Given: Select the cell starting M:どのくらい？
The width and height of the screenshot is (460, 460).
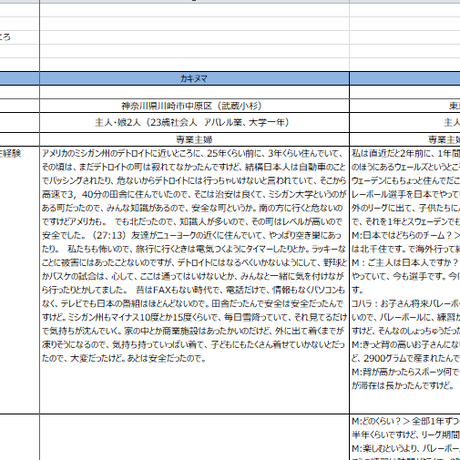Looking at the screenshot, I should pyautogui.click(x=405, y=437).
